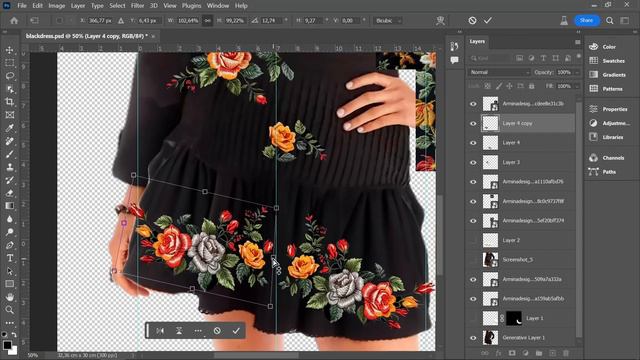Open more options in floating transform bar
640x360 pixels.
click(198, 331)
